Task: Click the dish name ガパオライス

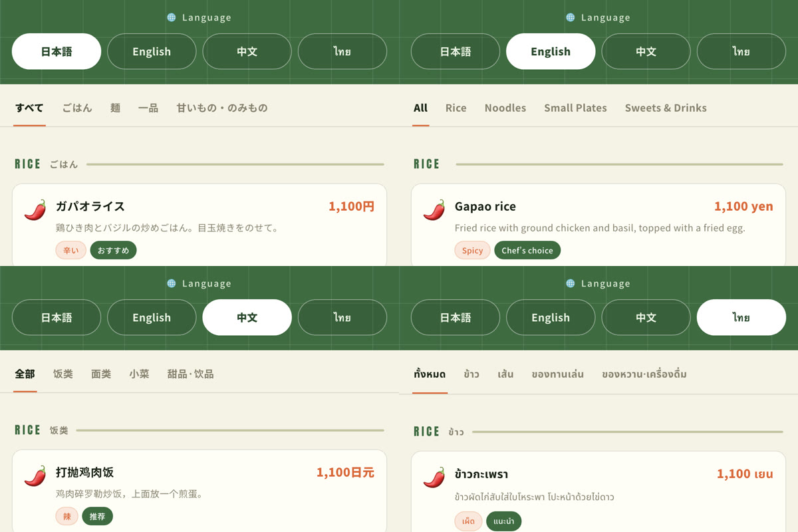Action: (90, 206)
